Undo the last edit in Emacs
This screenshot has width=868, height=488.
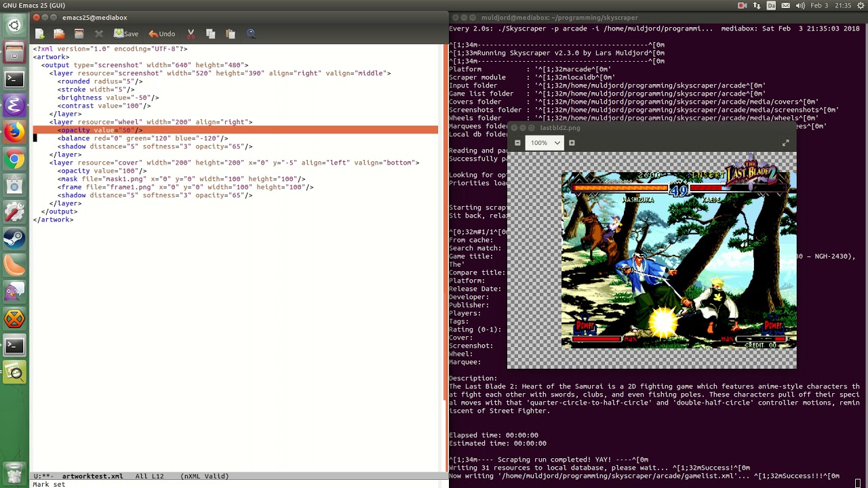coord(162,34)
